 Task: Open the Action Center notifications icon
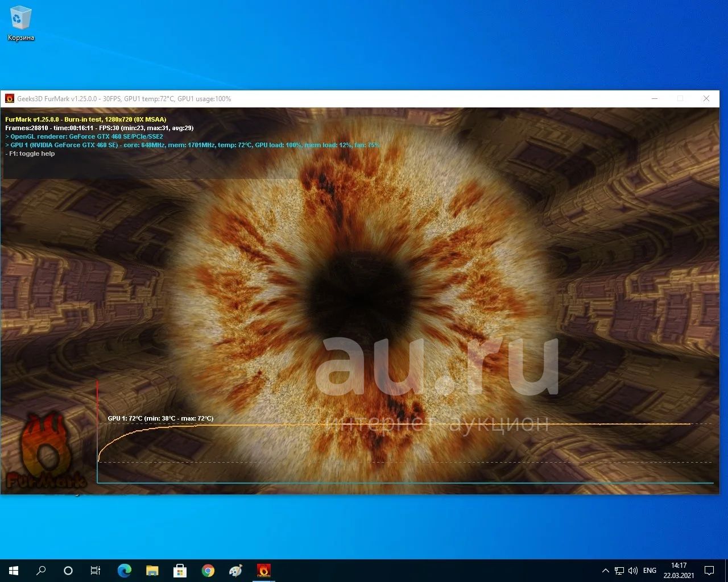pyautogui.click(x=709, y=570)
